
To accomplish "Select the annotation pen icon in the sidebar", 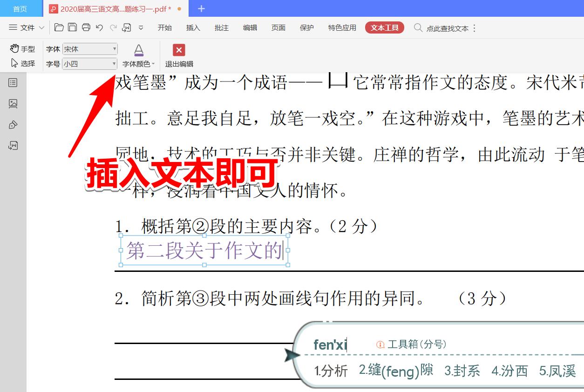I will pos(12,125).
